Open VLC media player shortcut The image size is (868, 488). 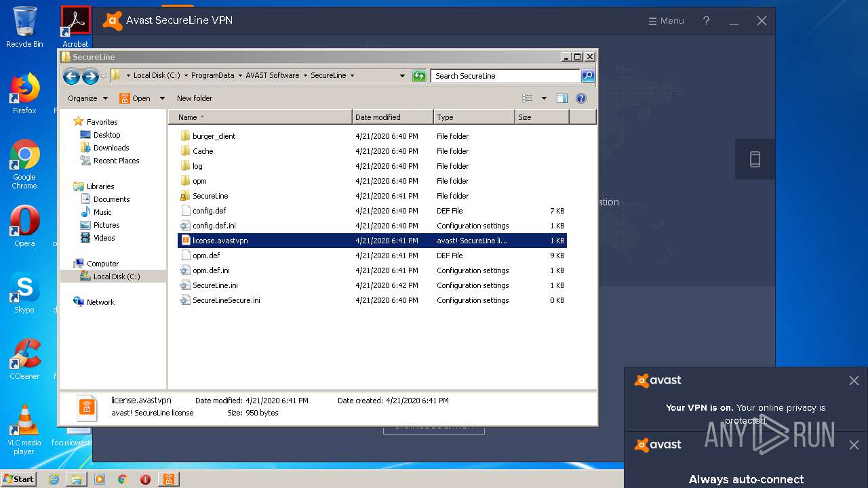click(x=24, y=430)
